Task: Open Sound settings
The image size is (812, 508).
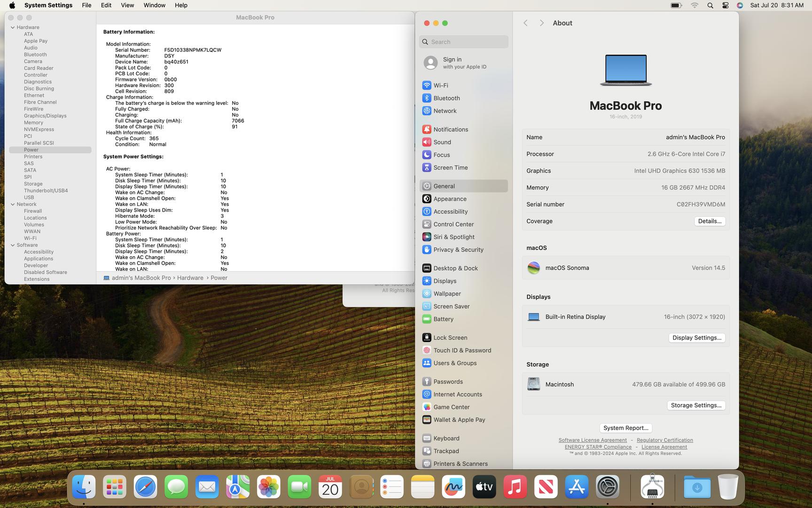Action: 463,142
